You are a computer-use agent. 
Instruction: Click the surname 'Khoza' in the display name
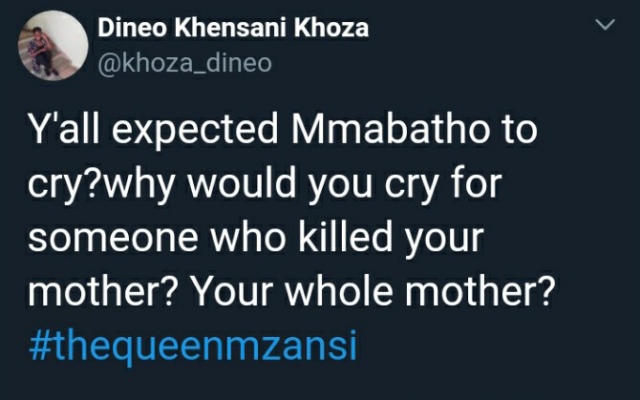pyautogui.click(x=331, y=28)
